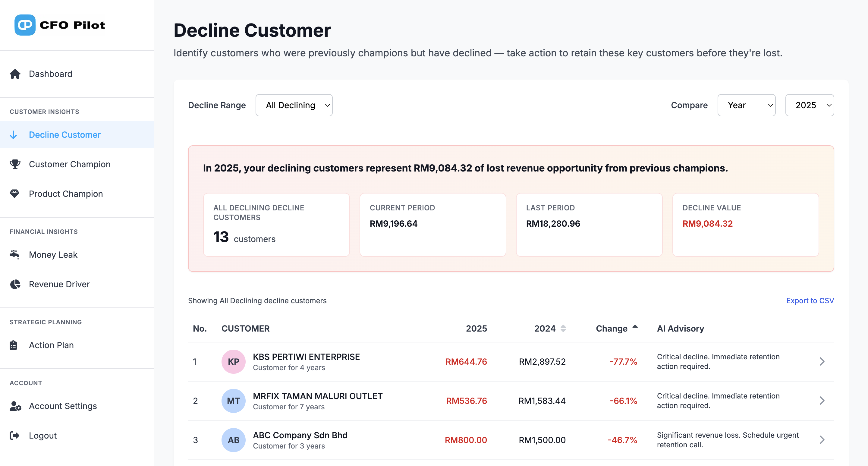The width and height of the screenshot is (868, 466).
Task: Click the Account Settings user-gear icon
Action: point(15,406)
